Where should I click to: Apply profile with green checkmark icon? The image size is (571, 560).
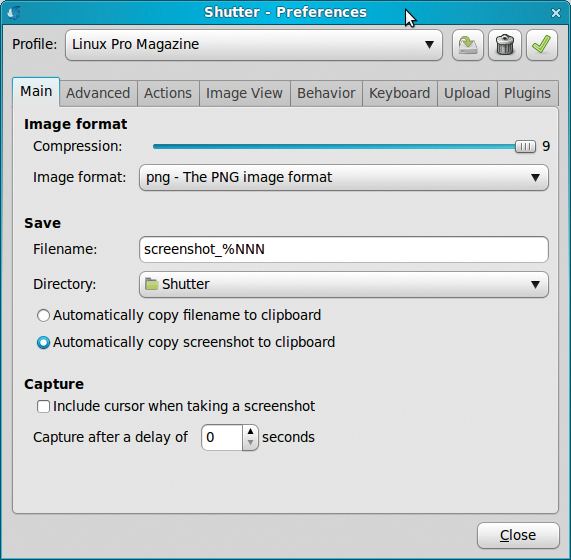point(542,45)
